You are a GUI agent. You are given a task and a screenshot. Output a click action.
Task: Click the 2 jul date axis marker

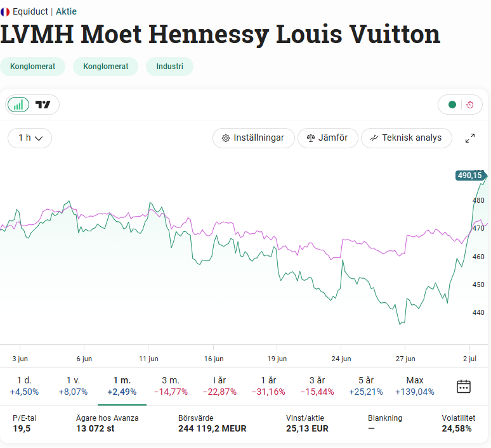pyautogui.click(x=469, y=359)
